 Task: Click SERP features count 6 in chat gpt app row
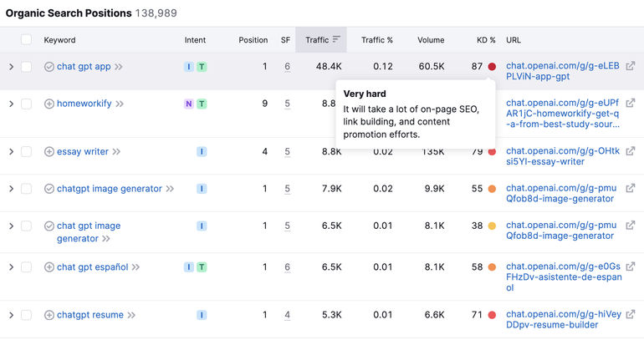[287, 67]
